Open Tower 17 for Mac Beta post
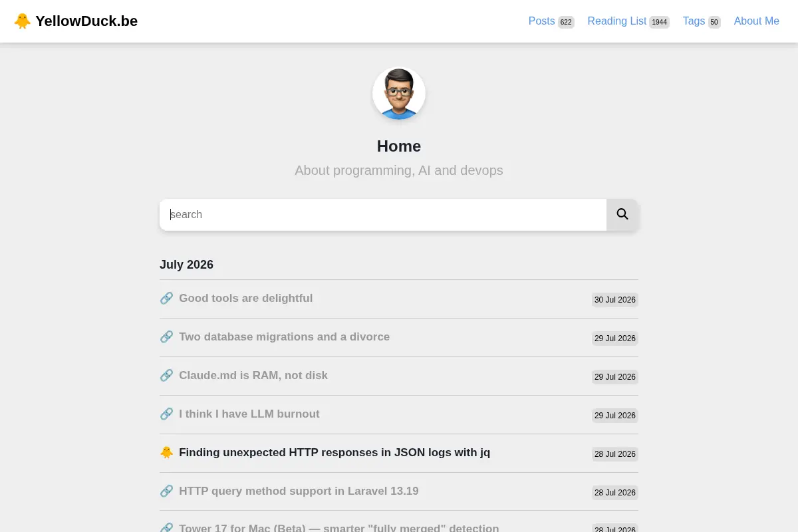Viewport: 798px width, 532px height. [x=338, y=528]
